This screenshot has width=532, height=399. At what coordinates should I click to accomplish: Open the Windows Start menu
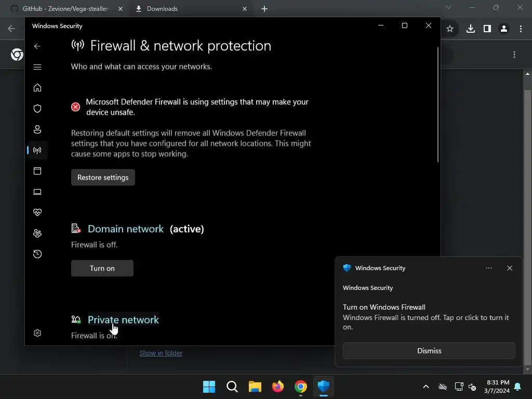pyautogui.click(x=209, y=387)
